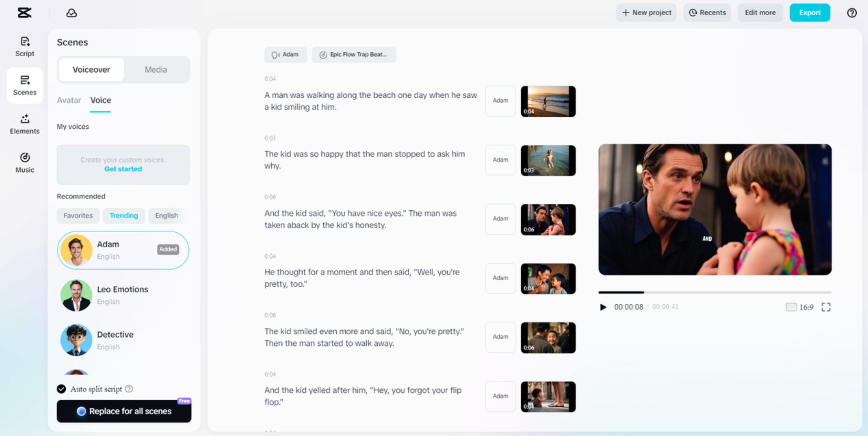Click Get started to create custom voice
Screen dimensions: 868x436
point(123,169)
